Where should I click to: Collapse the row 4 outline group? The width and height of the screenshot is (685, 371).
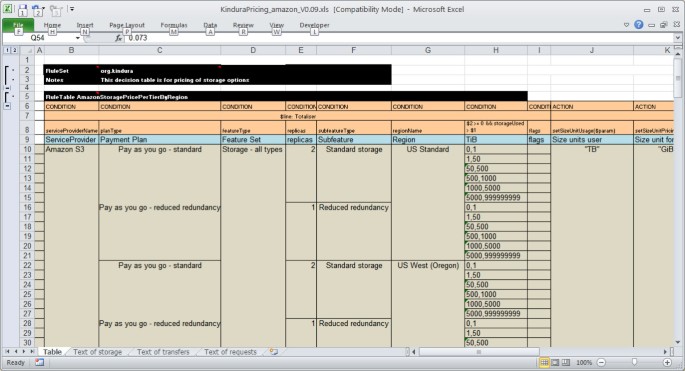click(x=7, y=88)
